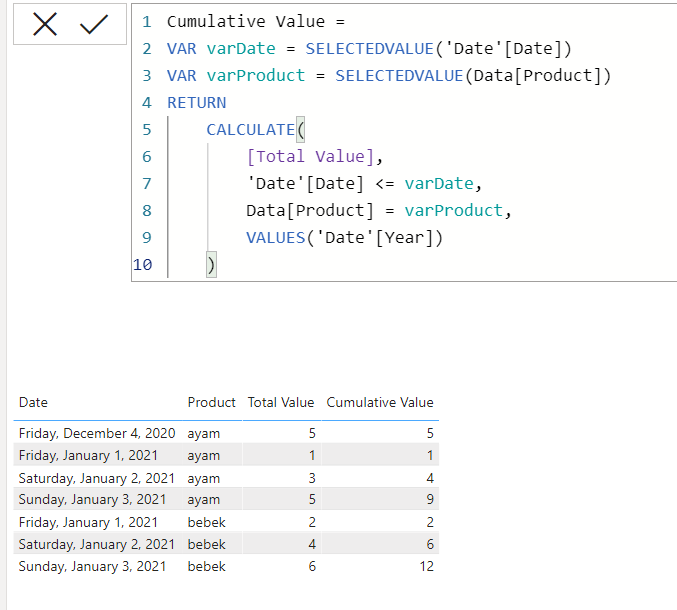Click line number 10 in the editor
The width and height of the screenshot is (677, 610).
[143, 265]
